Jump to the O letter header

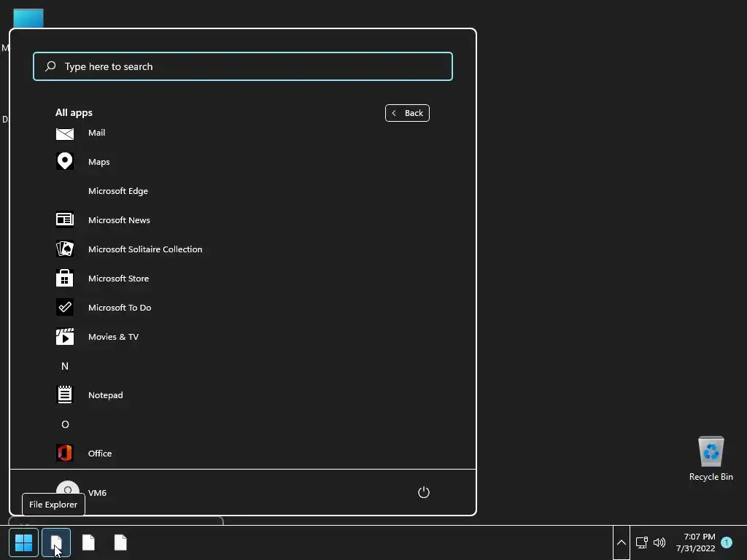pyautogui.click(x=65, y=424)
